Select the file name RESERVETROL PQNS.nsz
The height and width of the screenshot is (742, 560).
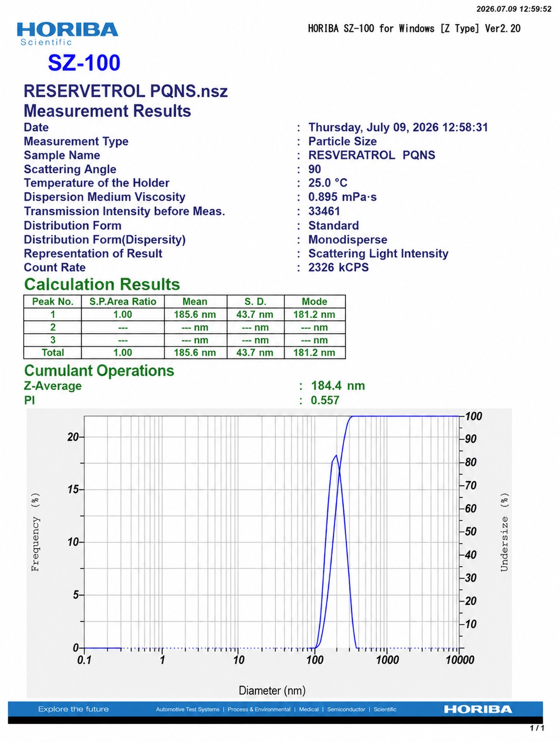[126, 91]
